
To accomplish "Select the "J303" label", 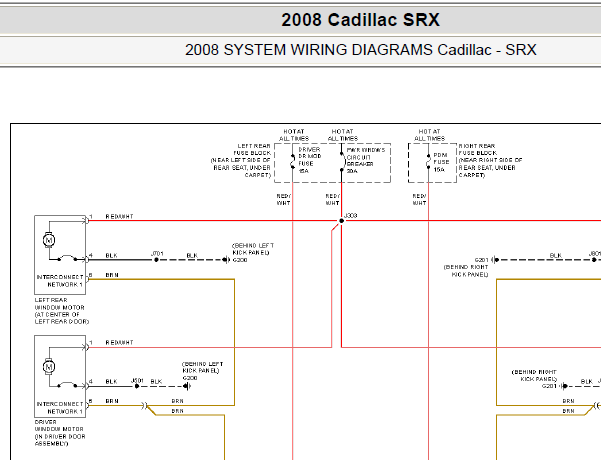I will pyautogui.click(x=351, y=215).
